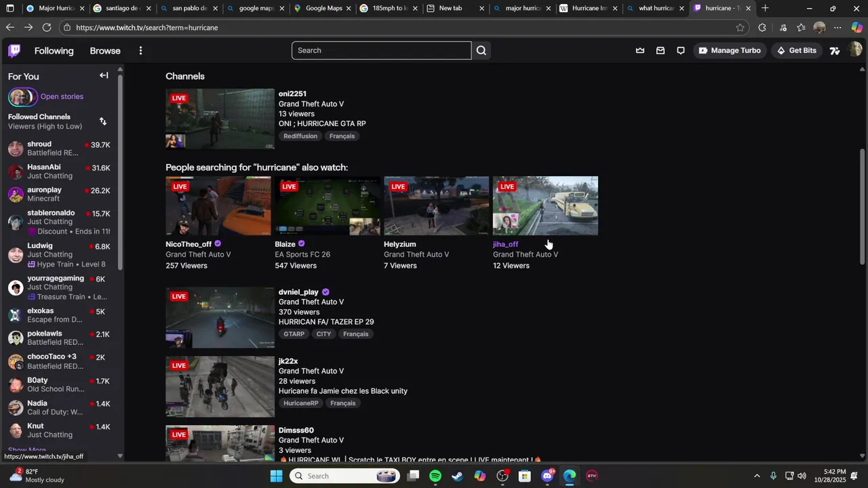Click NicoTheo_off verified badge
Image resolution: width=868 pixels, height=488 pixels.
218,243
